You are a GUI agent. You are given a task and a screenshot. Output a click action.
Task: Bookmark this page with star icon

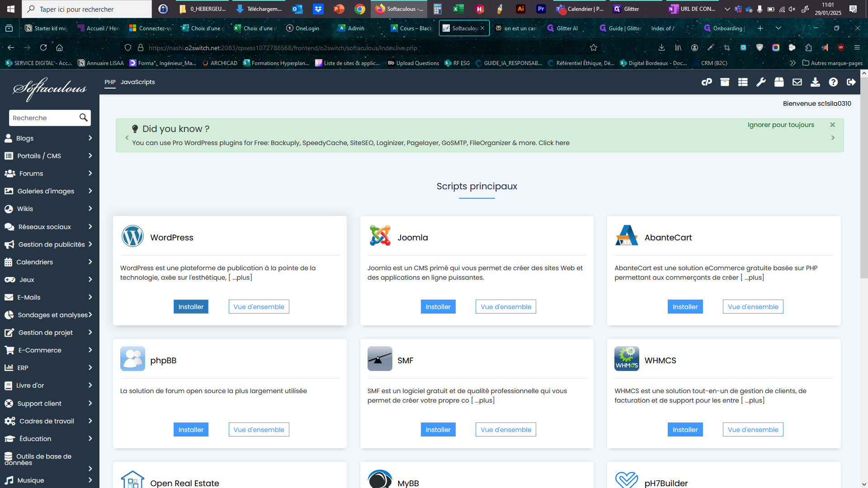pos(594,47)
